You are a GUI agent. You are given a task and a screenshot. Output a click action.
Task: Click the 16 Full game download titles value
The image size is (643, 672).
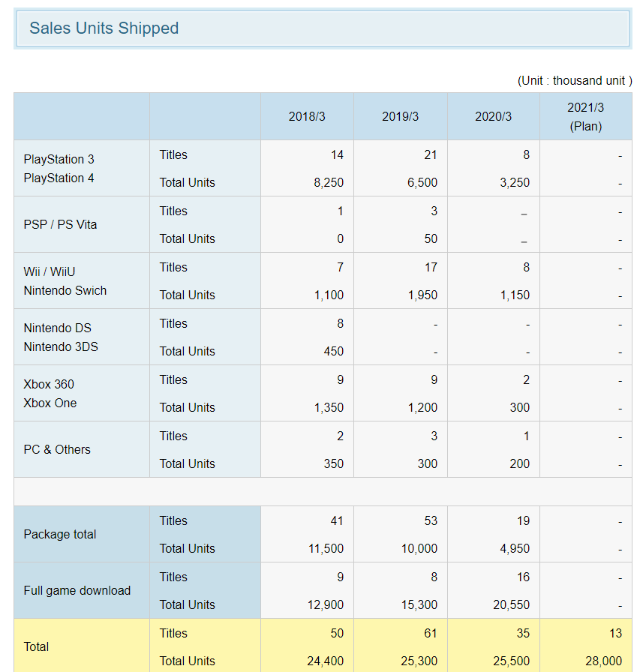[x=524, y=577]
